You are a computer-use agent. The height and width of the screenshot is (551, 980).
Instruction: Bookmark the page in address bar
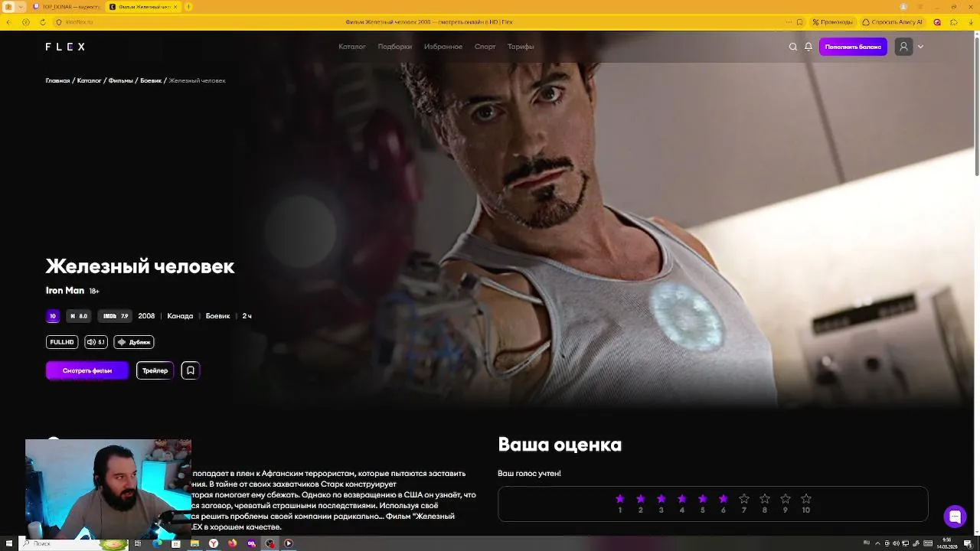point(800,22)
